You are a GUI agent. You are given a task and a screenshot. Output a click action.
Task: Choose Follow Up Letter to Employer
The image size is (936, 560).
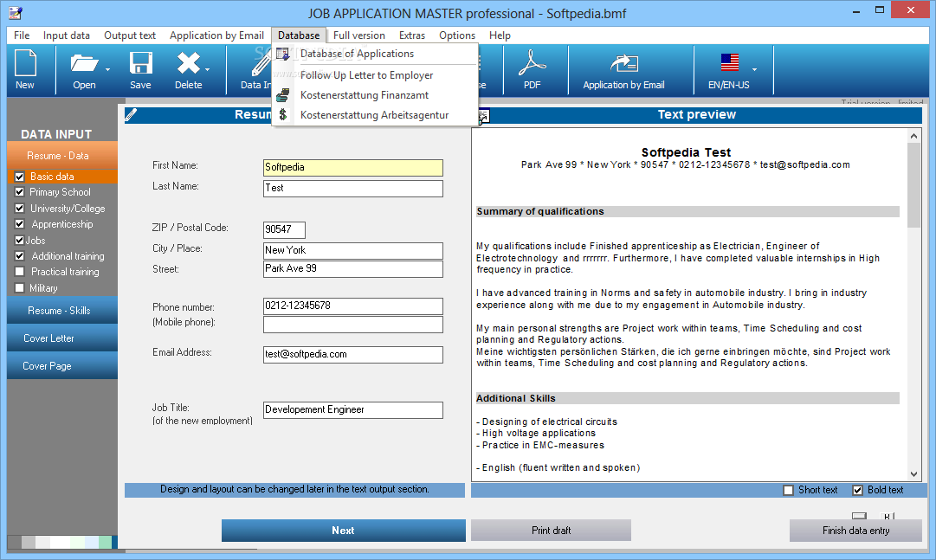pos(375,75)
